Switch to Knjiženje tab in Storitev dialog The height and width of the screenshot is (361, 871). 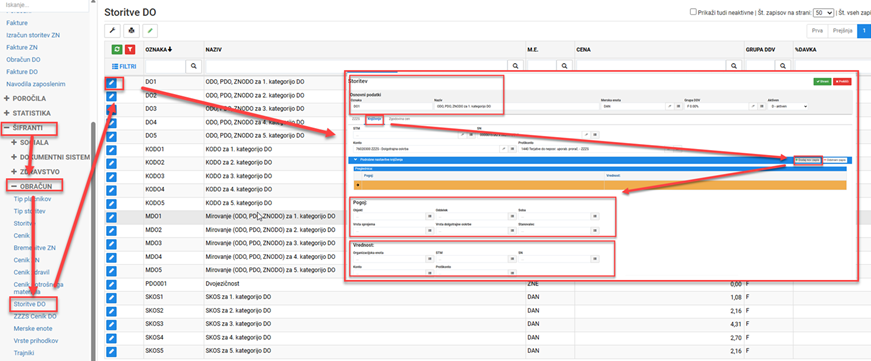click(x=375, y=119)
